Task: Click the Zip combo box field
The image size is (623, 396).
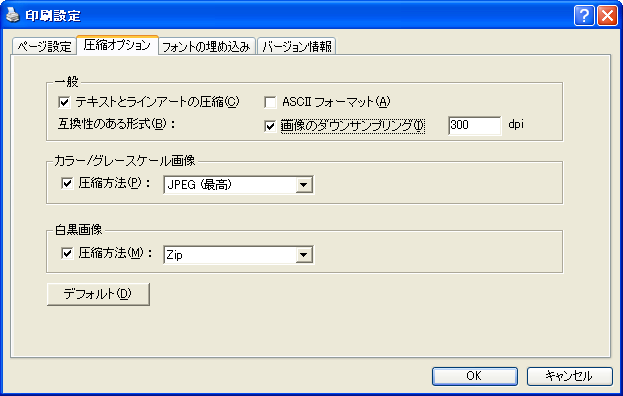Action: coord(238,255)
